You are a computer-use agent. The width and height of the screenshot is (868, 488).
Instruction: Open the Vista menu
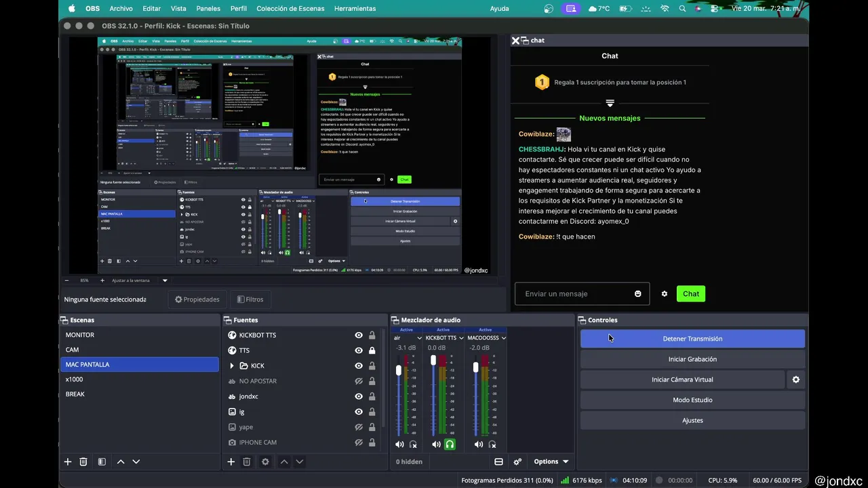tap(178, 9)
